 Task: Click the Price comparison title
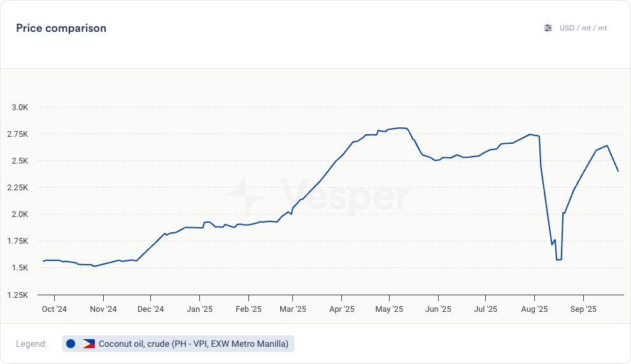tap(61, 28)
